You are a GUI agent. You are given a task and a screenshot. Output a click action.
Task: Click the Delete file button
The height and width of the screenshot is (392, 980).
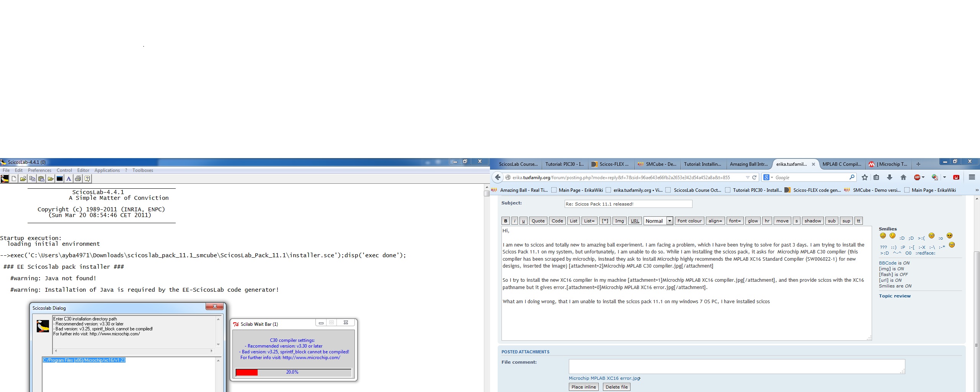616,387
